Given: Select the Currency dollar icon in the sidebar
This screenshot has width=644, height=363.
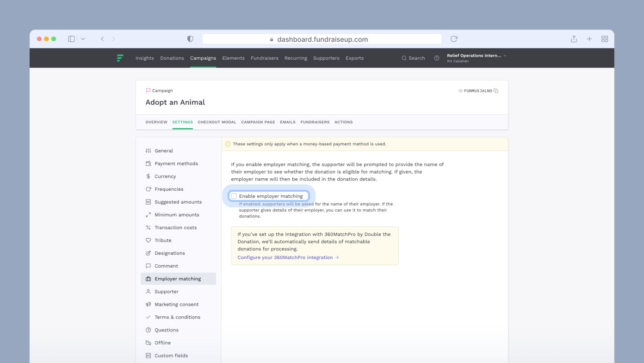Looking at the screenshot, I should pyautogui.click(x=148, y=176).
